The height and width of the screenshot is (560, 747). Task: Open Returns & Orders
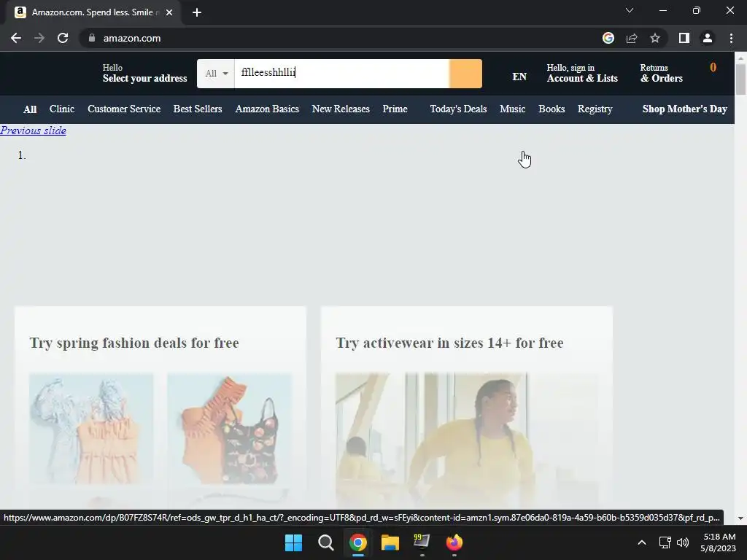click(661, 73)
